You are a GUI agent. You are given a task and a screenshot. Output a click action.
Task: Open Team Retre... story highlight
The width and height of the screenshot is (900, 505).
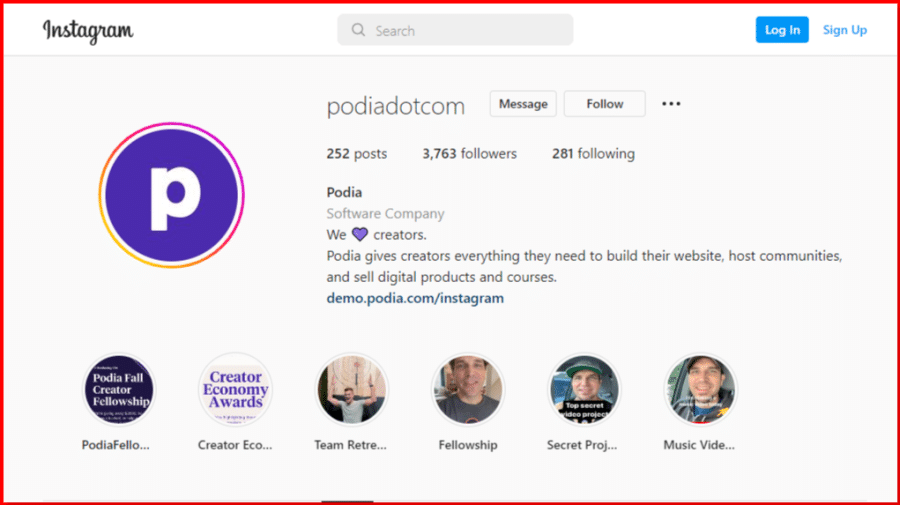352,390
